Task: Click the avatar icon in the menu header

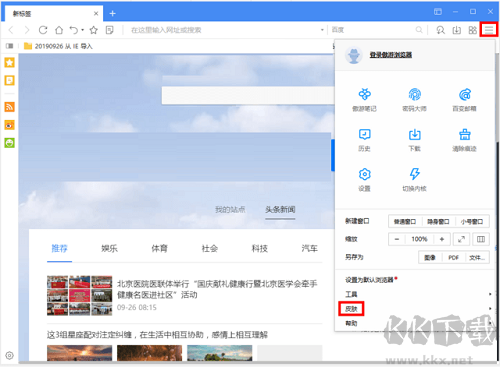Action: [354, 55]
